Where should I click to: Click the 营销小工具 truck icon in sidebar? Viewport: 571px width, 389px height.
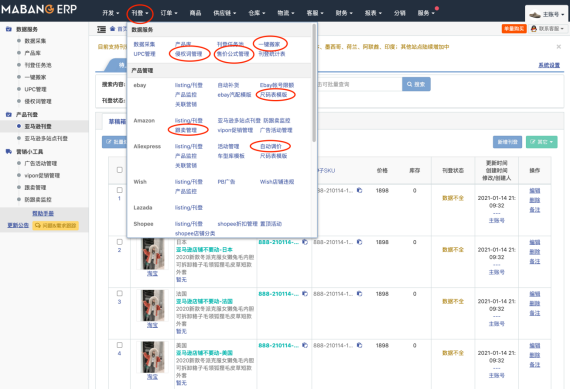(x=9, y=152)
